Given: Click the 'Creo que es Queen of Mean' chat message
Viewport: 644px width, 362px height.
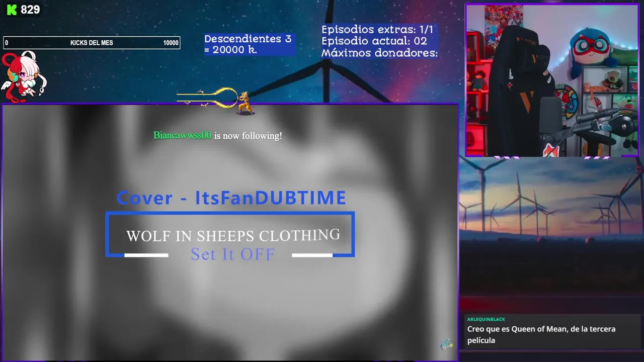Looking at the screenshot, I should pos(541,334).
